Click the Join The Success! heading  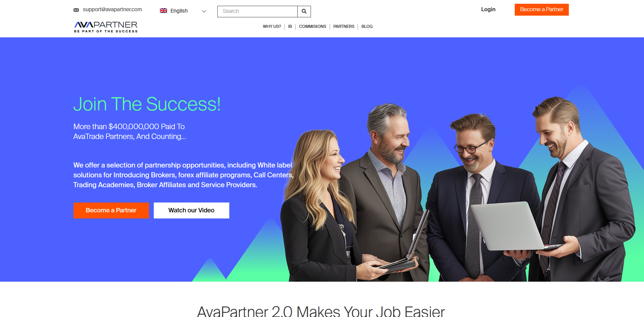(147, 104)
